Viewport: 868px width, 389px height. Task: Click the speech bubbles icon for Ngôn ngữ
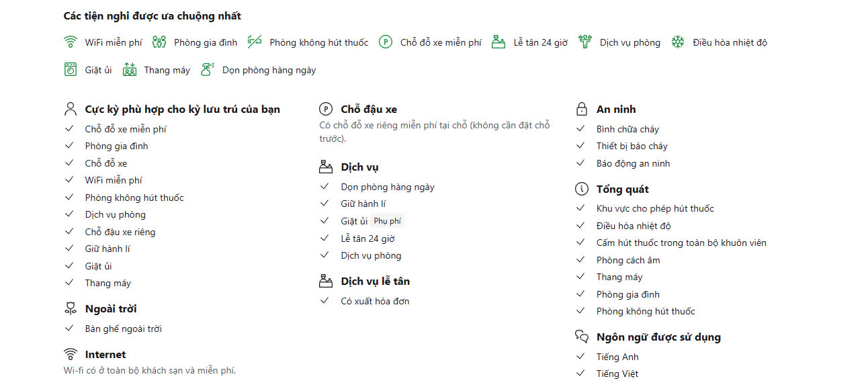pos(582,337)
